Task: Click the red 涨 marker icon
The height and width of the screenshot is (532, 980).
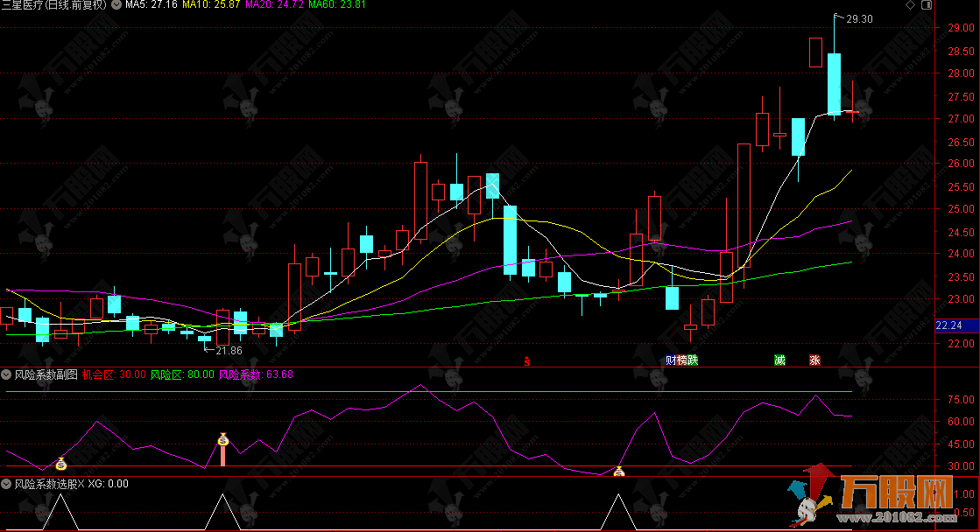Action: [x=814, y=360]
